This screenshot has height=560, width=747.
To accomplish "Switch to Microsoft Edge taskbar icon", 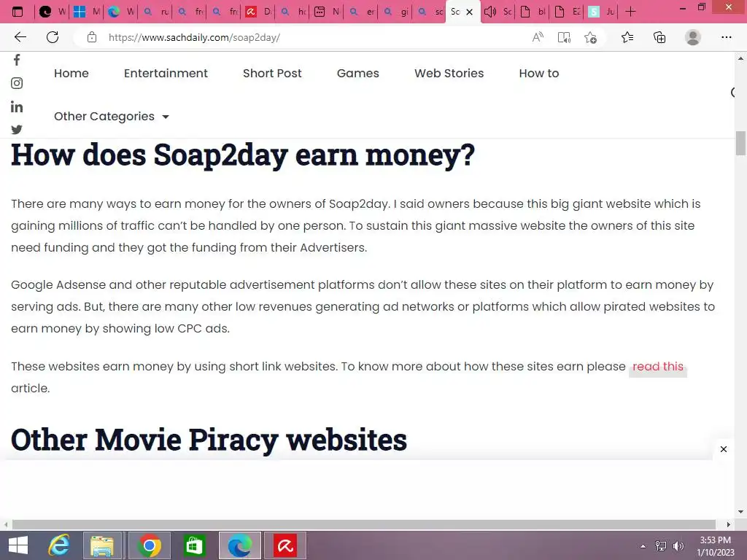I will pos(239,545).
